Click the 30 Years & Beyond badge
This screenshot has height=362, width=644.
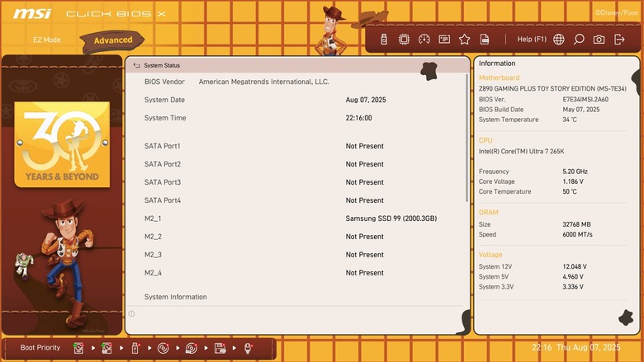62,144
